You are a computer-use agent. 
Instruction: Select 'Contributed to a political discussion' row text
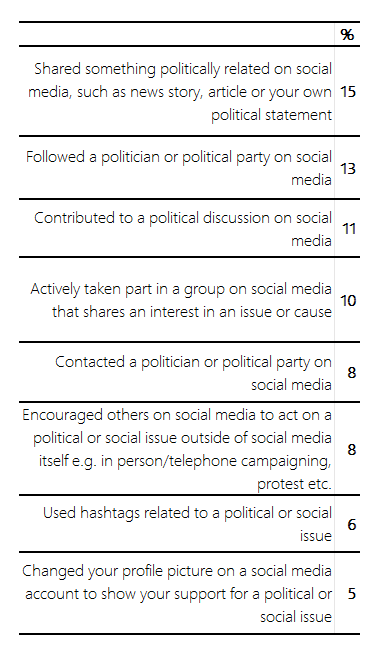click(x=183, y=229)
